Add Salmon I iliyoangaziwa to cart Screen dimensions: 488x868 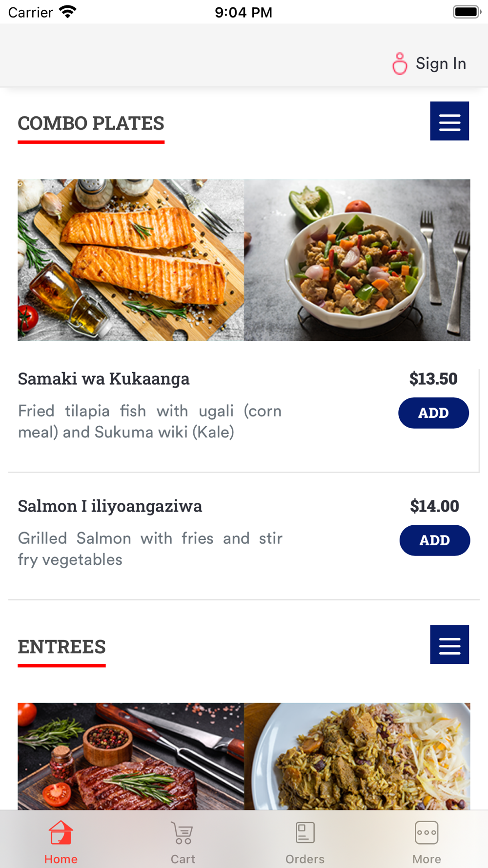coord(434,540)
